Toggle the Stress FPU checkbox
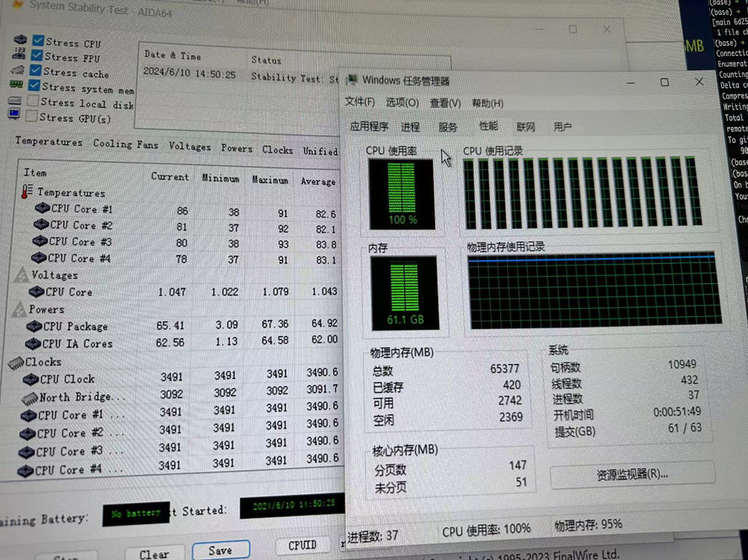 pyautogui.click(x=37, y=55)
